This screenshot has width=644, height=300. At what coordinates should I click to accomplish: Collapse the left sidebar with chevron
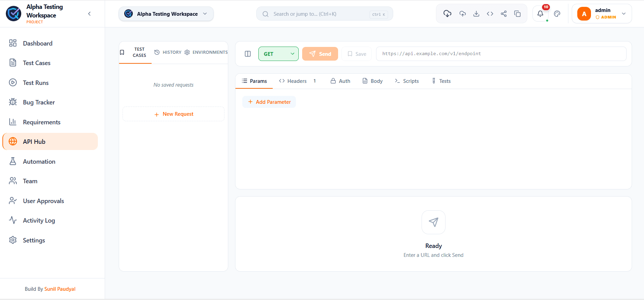point(89,14)
